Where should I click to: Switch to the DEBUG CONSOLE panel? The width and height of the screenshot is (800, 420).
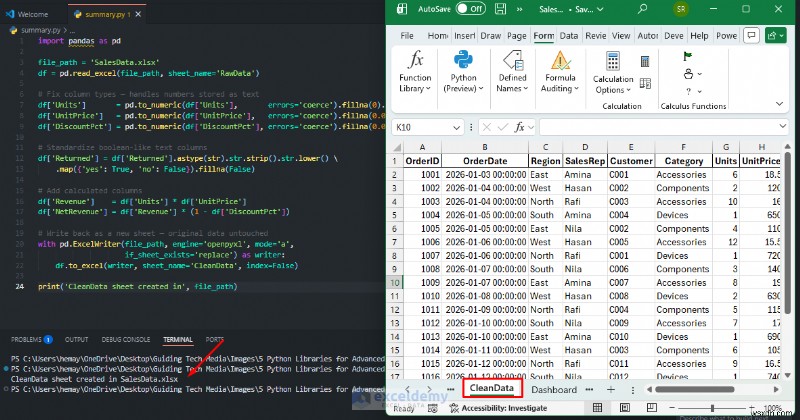pos(126,339)
